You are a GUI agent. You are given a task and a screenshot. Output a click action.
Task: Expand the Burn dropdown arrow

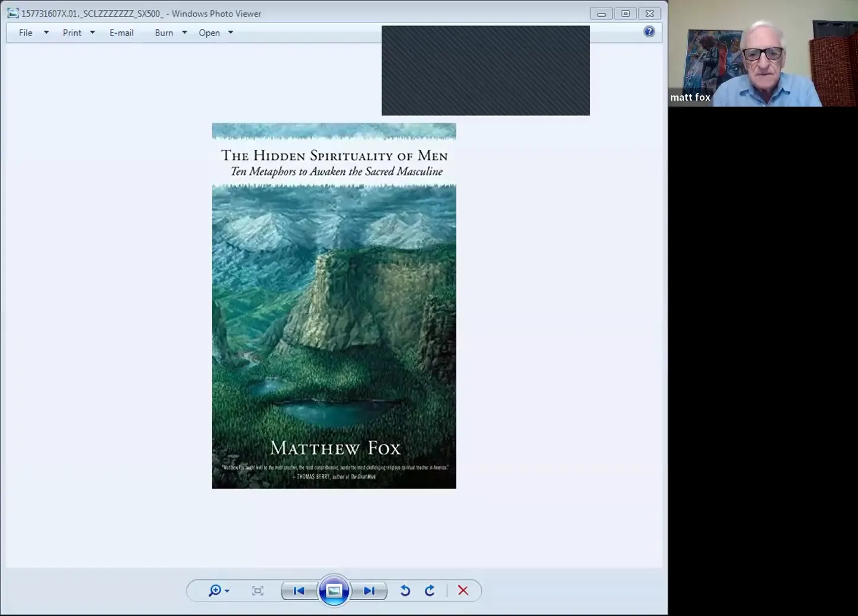pos(184,33)
